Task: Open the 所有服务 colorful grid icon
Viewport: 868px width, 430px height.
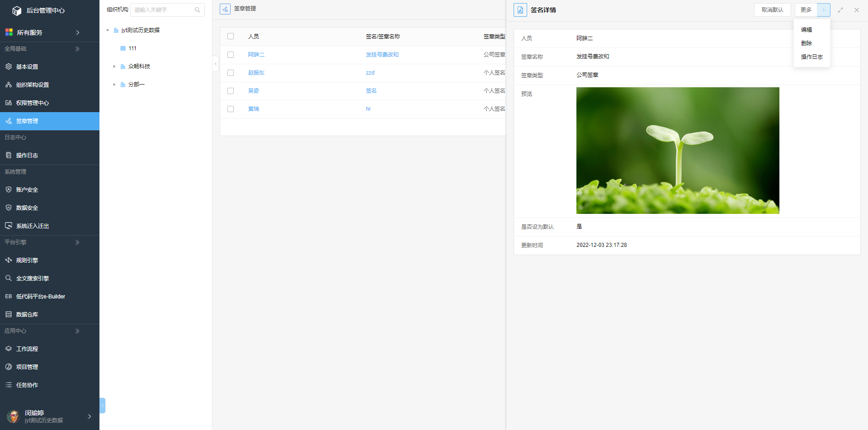Action: point(9,32)
